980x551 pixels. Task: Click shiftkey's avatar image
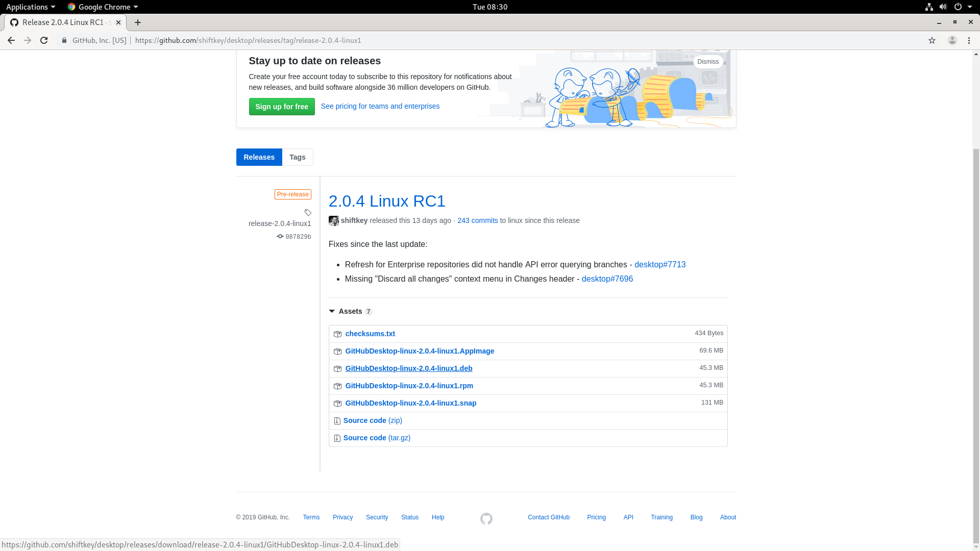[x=334, y=221]
